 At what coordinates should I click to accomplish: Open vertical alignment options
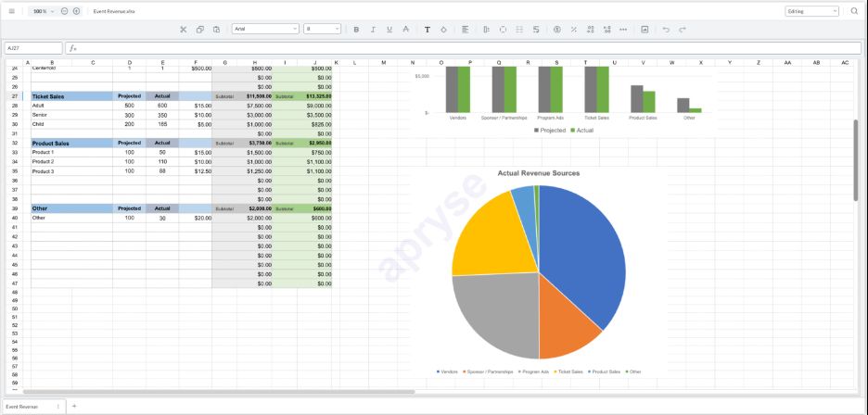[486, 30]
